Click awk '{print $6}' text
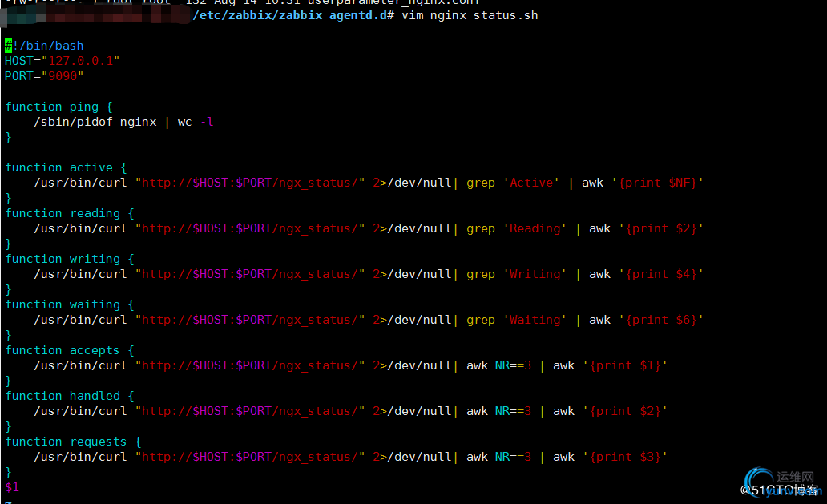Viewport: 827px width, 504px height. [646, 320]
